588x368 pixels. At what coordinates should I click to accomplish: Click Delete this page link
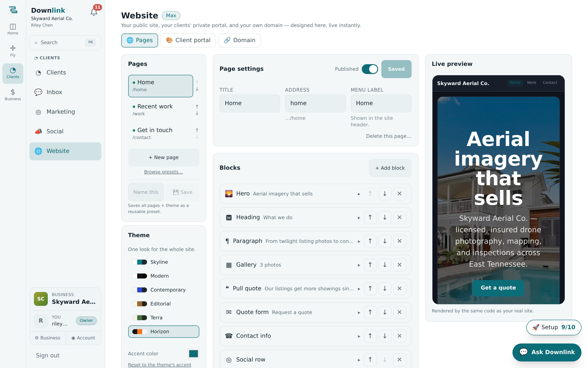tap(389, 136)
